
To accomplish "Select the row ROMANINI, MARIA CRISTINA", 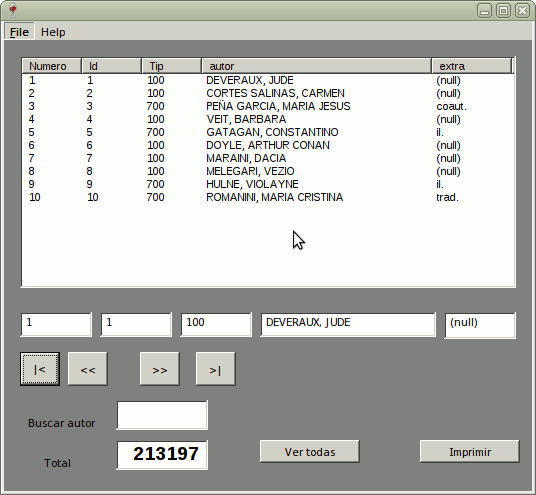I will pyautogui.click(x=268, y=197).
